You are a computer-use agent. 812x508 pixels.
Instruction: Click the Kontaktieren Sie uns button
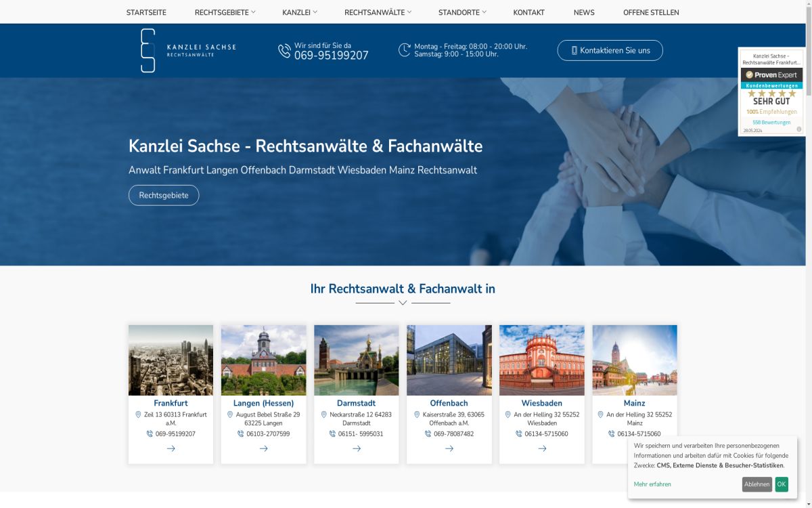point(610,49)
